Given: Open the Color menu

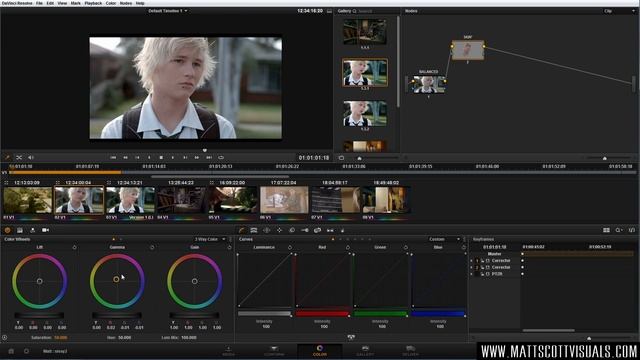Looking at the screenshot, I should click(111, 3).
